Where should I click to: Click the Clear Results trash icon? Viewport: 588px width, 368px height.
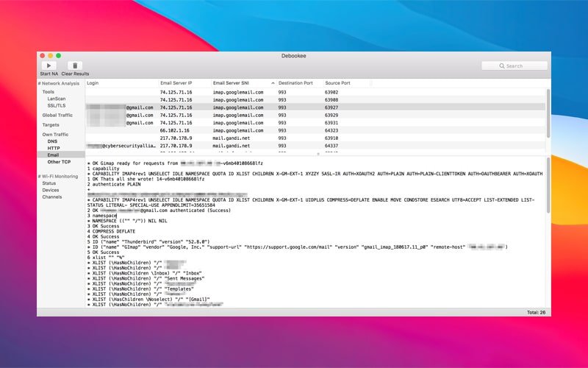click(74, 66)
